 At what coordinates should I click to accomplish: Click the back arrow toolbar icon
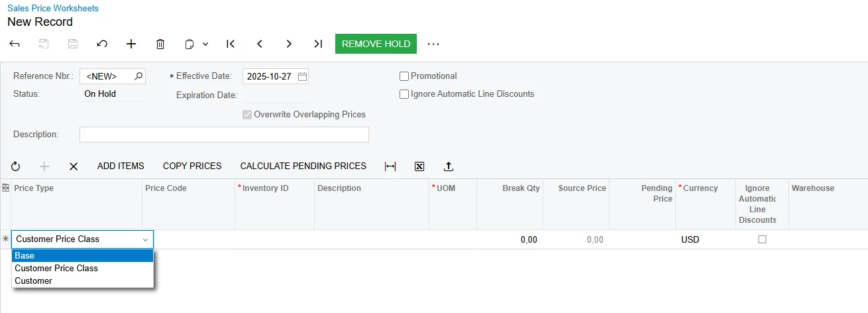click(15, 44)
